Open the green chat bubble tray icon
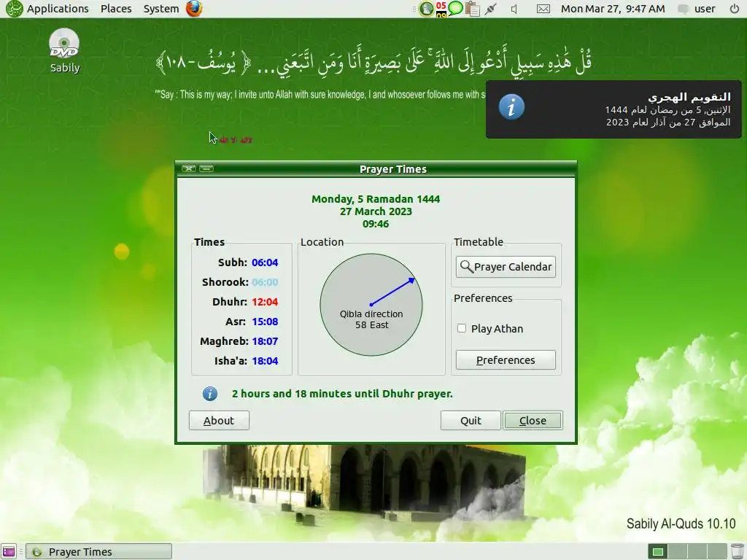 click(x=455, y=8)
